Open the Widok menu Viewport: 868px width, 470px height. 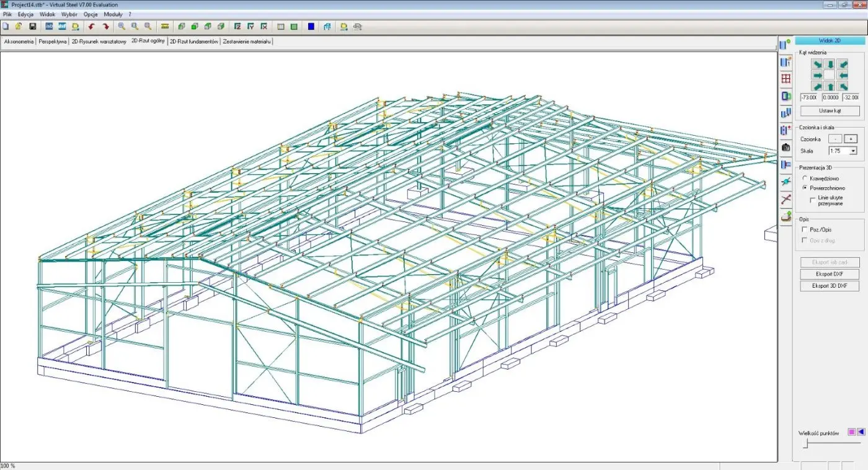[47, 14]
